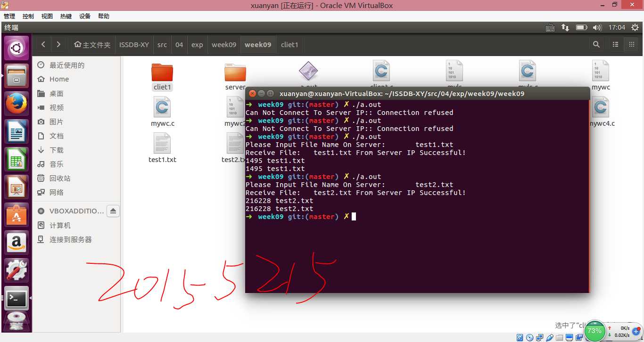The height and width of the screenshot is (342, 644).
Task: Open the Ubuntu Dash home launcher
Action: click(x=17, y=48)
